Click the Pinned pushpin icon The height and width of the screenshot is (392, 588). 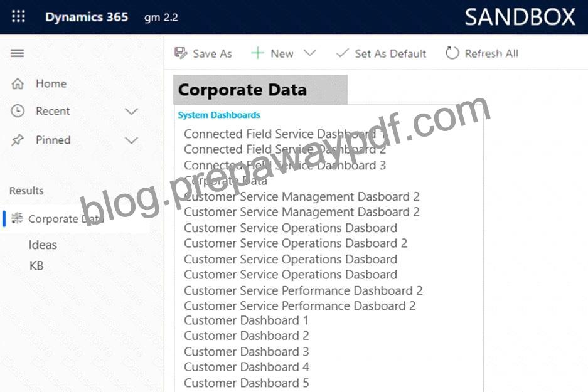click(x=17, y=140)
